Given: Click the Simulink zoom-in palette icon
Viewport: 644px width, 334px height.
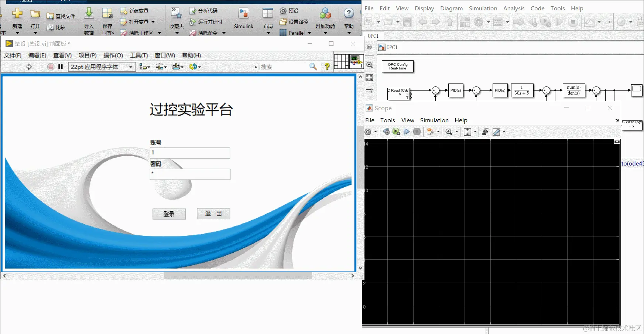Looking at the screenshot, I should tap(369, 65).
